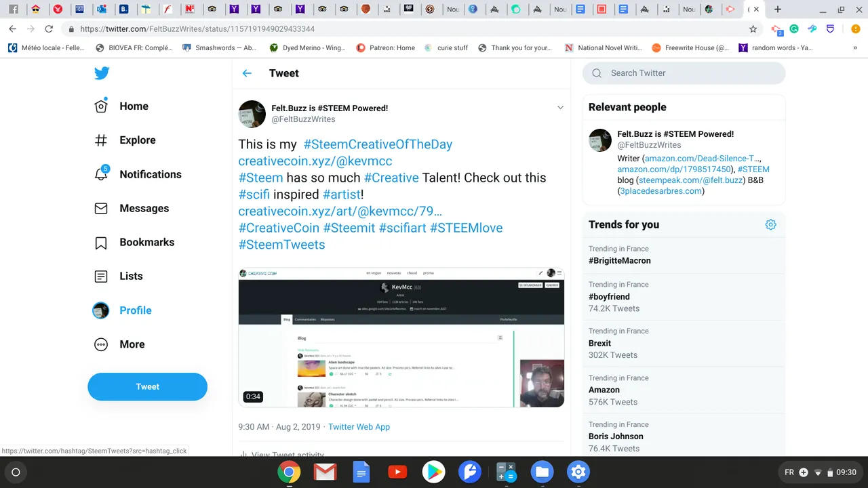Reload the page in Chrome
868x488 pixels.
pos(49,29)
